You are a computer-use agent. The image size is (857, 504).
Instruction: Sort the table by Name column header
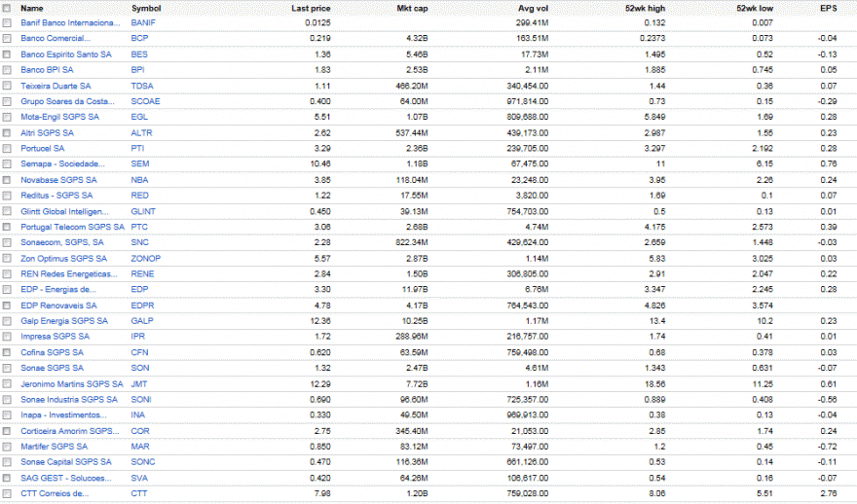(x=32, y=8)
